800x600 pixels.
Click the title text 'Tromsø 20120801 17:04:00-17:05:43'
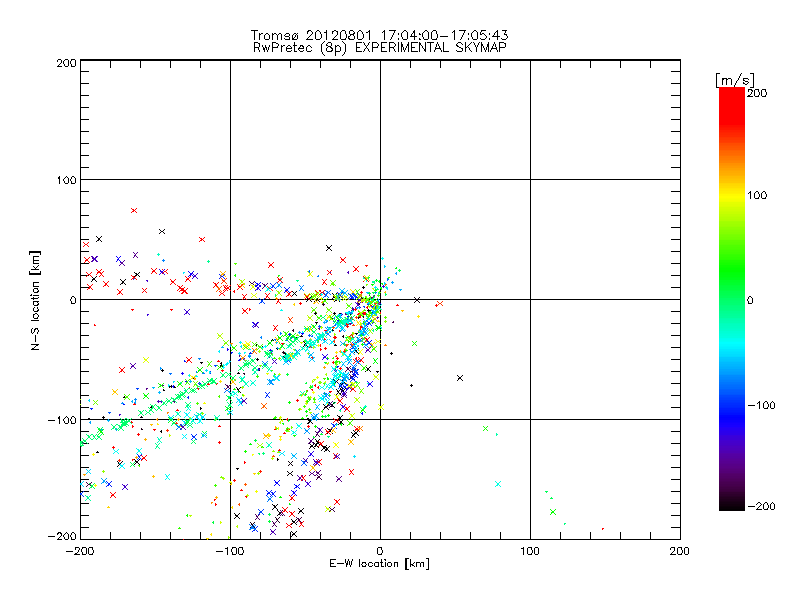380,35
